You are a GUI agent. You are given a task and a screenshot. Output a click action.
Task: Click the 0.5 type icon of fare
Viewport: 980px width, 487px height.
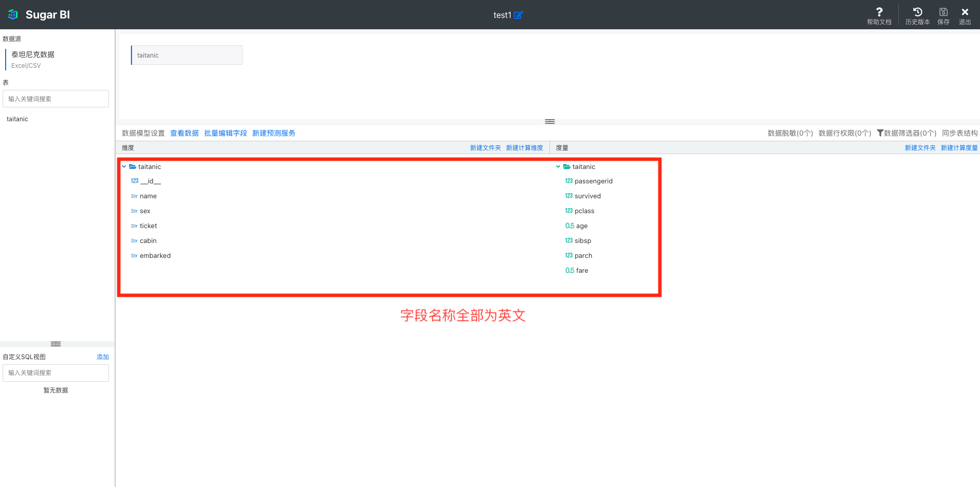click(570, 270)
